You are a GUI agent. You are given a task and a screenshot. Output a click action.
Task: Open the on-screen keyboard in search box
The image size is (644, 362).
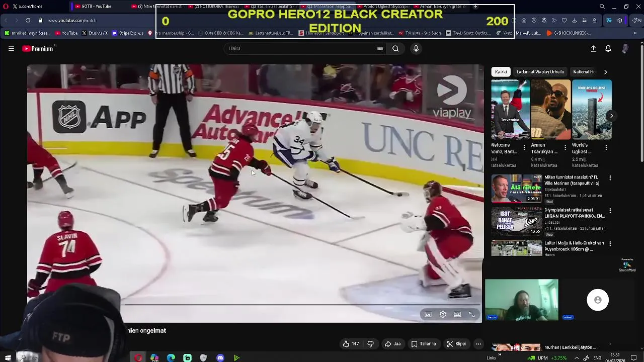click(x=380, y=49)
